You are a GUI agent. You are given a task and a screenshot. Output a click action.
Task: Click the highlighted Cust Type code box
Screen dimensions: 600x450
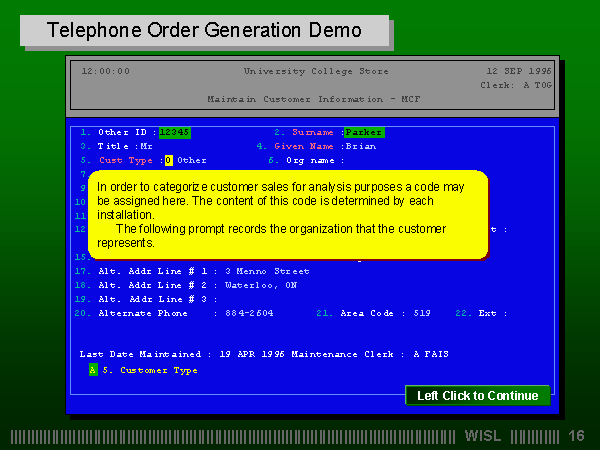[169, 160]
